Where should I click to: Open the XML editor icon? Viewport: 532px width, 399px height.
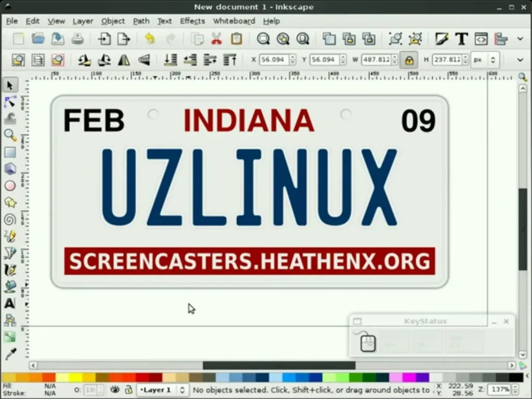[481, 38]
